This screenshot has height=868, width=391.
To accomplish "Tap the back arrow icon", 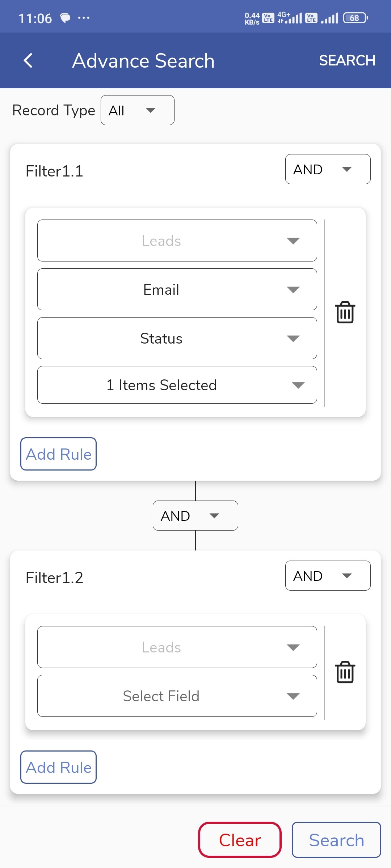I will pyautogui.click(x=28, y=60).
